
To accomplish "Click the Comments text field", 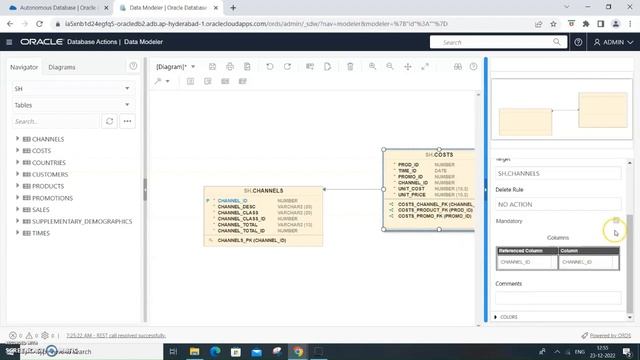I will tap(558, 298).
